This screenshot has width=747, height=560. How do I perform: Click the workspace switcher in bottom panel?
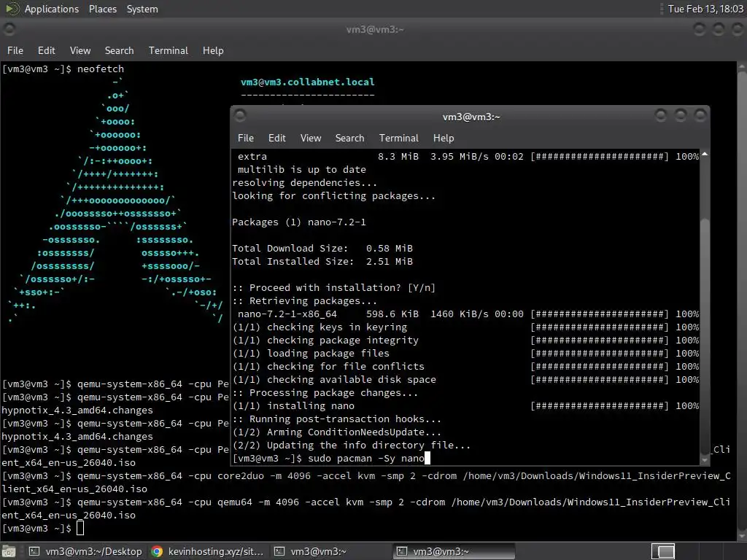click(x=662, y=551)
